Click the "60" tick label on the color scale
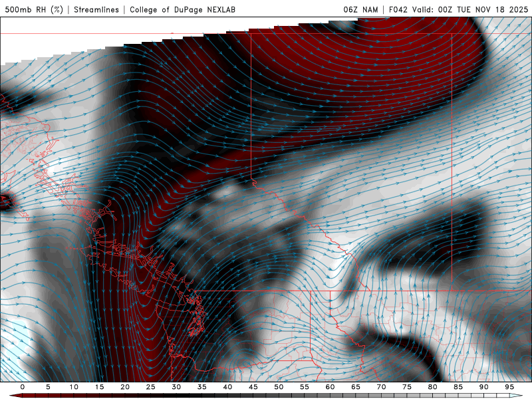 click(330, 387)
